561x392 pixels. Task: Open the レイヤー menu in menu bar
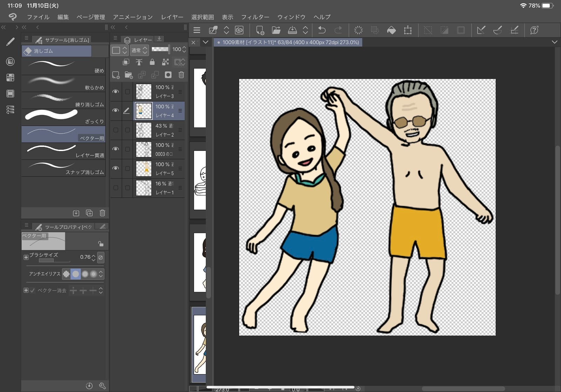pyautogui.click(x=172, y=17)
